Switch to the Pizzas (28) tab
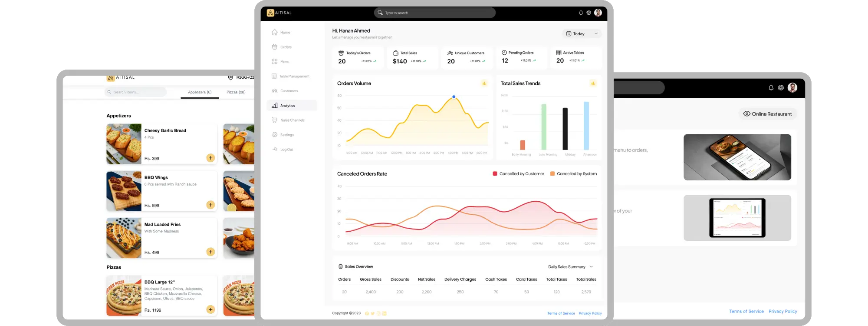868x326 pixels. [236, 92]
